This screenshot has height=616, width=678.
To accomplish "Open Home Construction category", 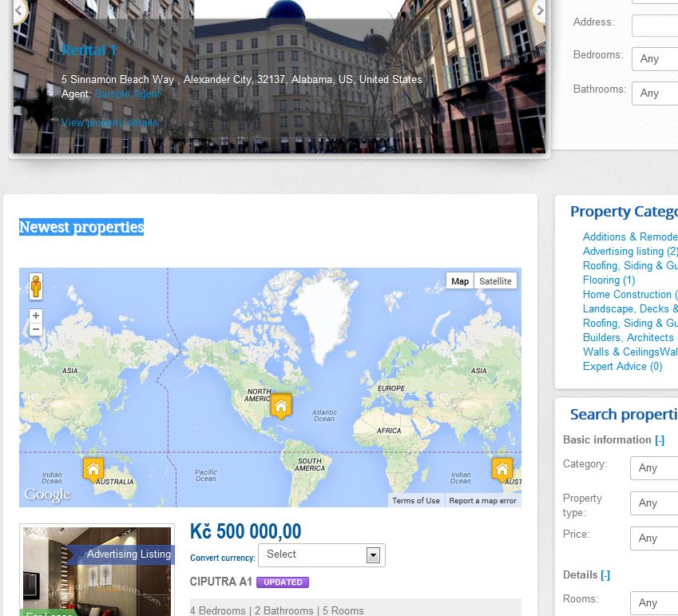I will click(630, 295).
